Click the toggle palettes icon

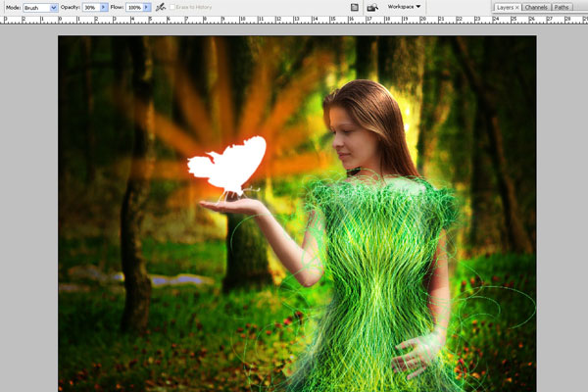[x=354, y=7]
